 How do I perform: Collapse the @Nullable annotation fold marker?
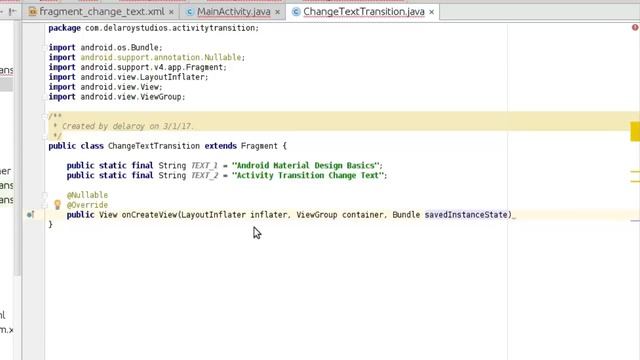(x=44, y=195)
